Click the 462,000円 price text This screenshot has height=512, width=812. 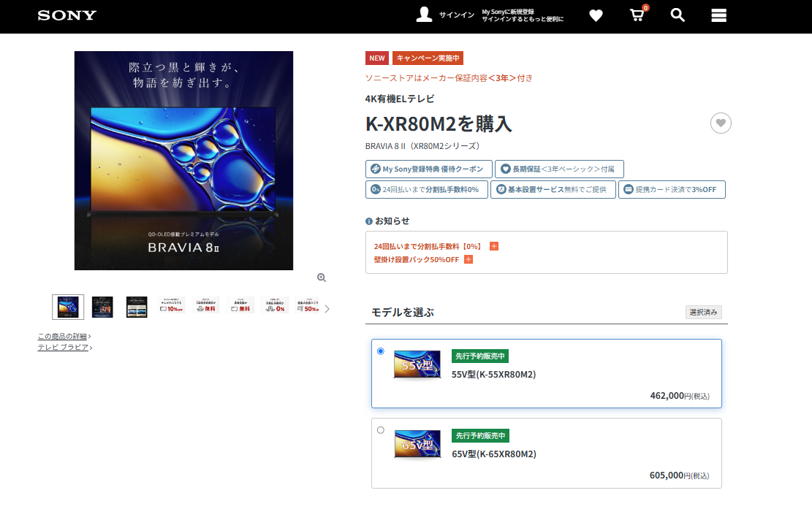click(680, 396)
